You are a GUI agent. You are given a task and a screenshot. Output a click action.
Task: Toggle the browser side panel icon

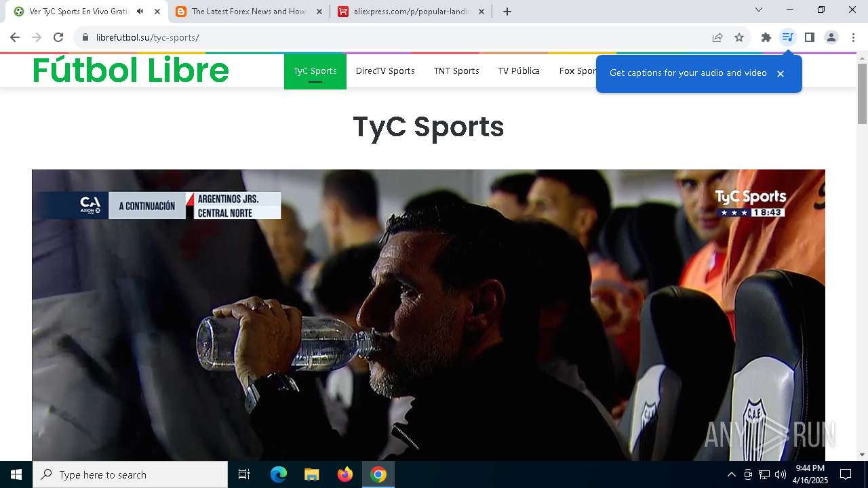(810, 37)
